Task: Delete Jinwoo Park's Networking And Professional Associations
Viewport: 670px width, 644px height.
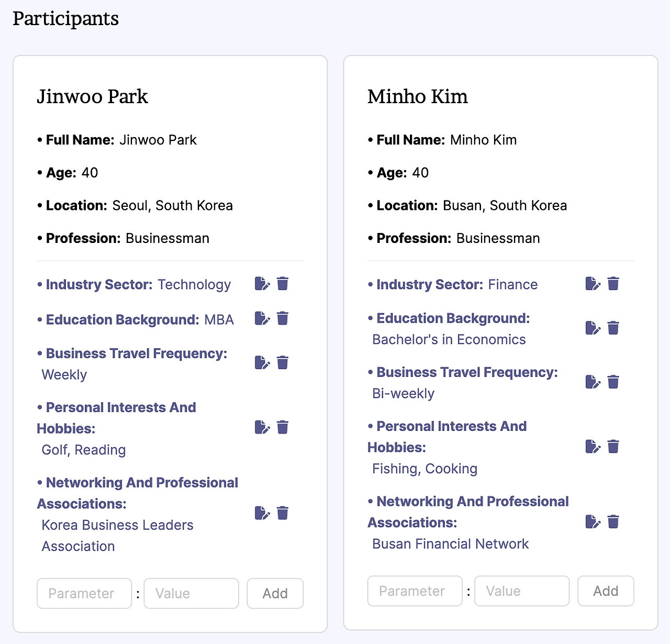Action: coord(283,513)
